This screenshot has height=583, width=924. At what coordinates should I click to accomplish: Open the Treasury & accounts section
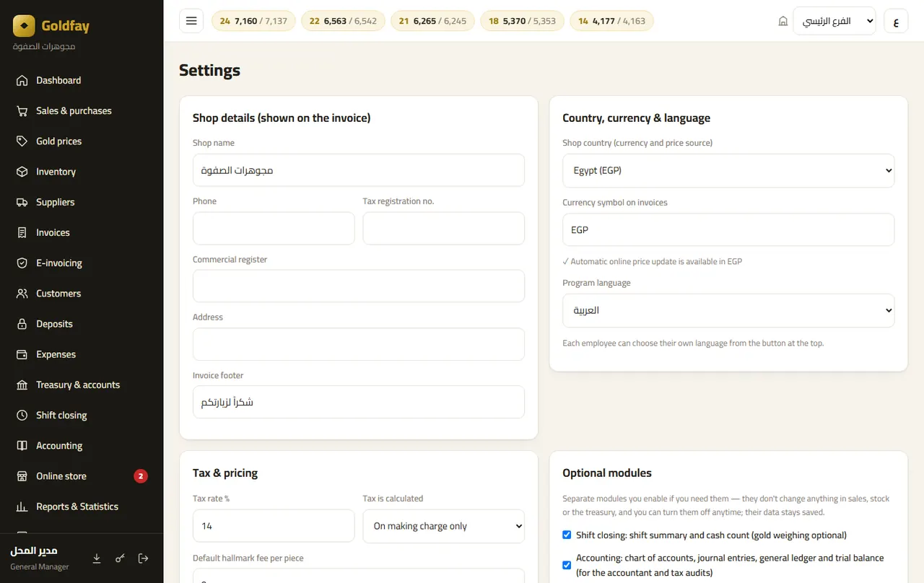point(82,385)
